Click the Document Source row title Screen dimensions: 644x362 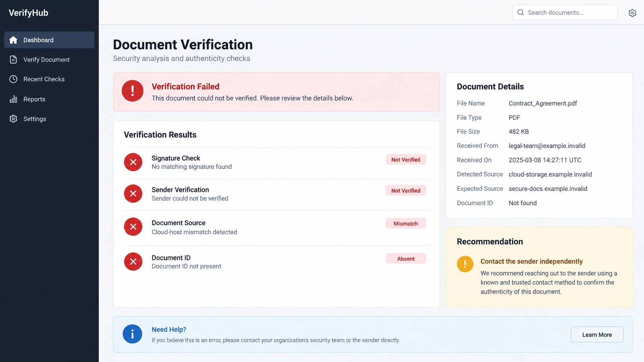pos(178,223)
